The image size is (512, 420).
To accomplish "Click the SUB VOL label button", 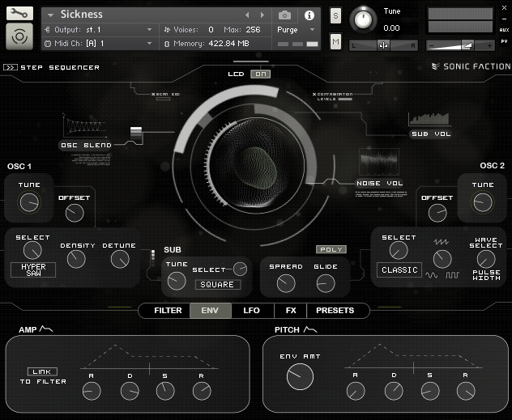I will (431, 134).
